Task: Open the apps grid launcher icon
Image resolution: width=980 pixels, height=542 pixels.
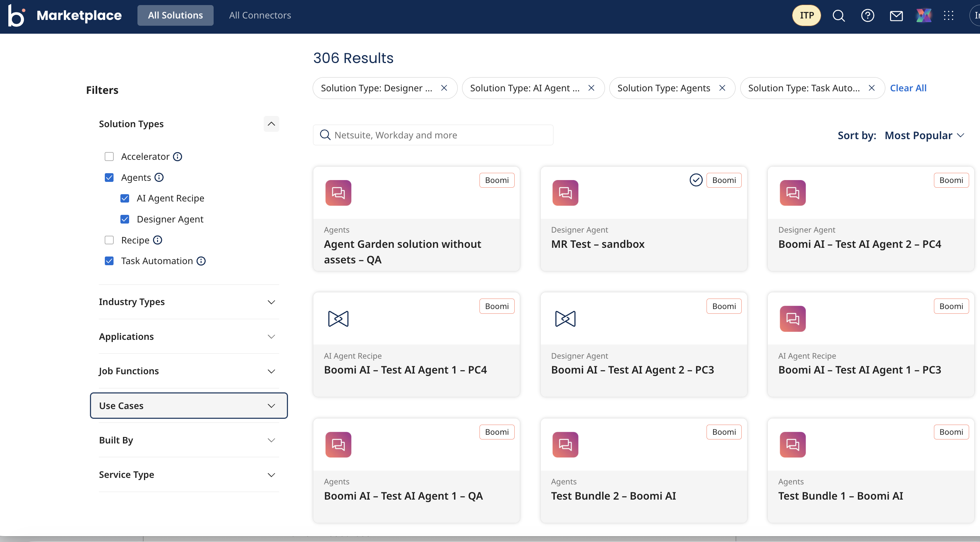Action: pos(948,16)
